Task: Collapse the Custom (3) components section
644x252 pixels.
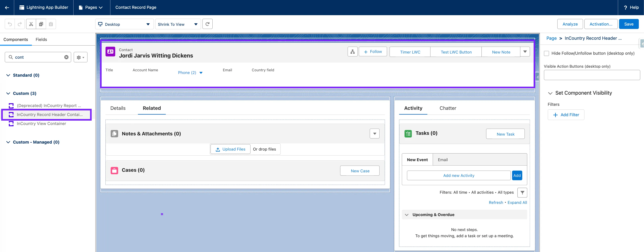Action: tap(8, 93)
